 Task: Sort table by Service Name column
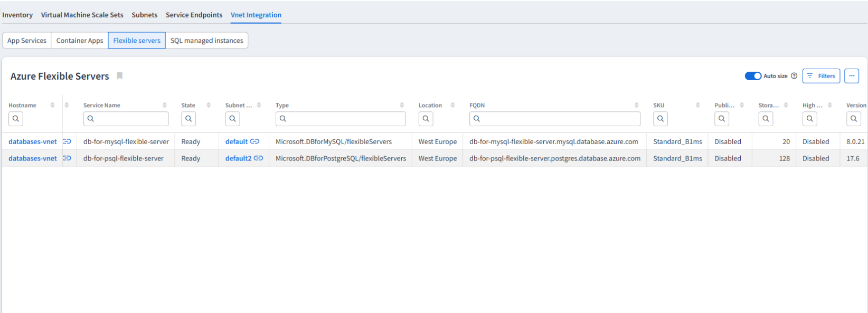coord(165,105)
